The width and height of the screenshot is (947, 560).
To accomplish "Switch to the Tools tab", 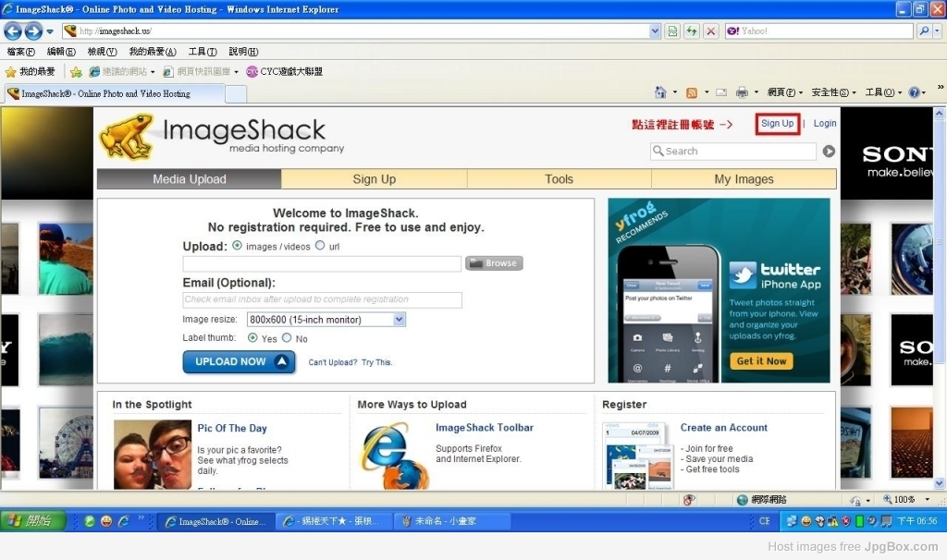I will point(559,179).
